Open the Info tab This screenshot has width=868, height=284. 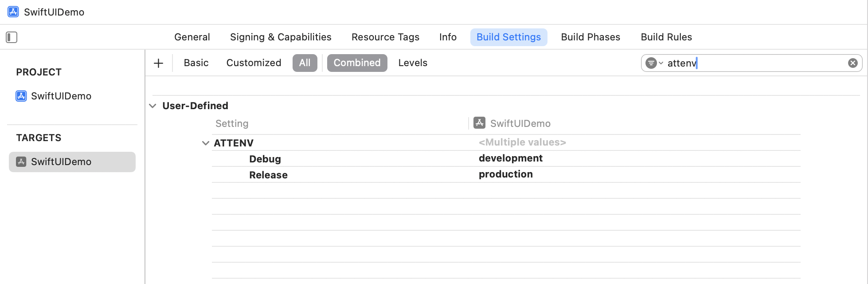[x=448, y=37]
